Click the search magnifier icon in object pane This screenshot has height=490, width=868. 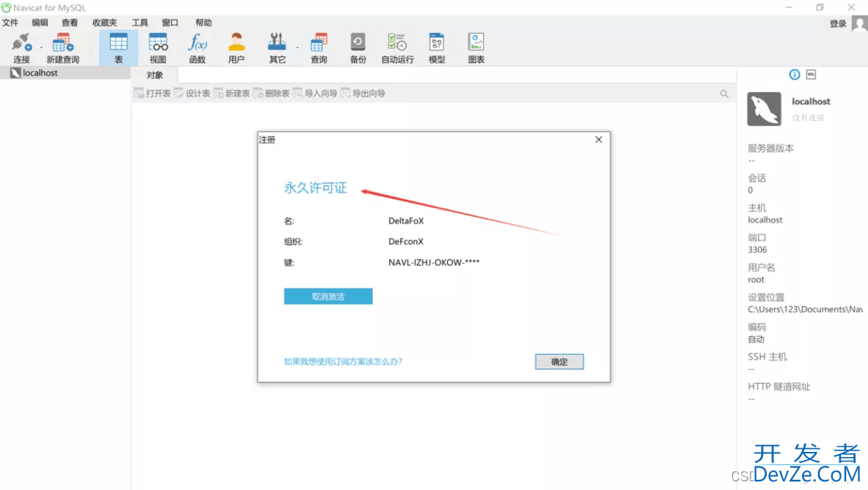pos(724,94)
